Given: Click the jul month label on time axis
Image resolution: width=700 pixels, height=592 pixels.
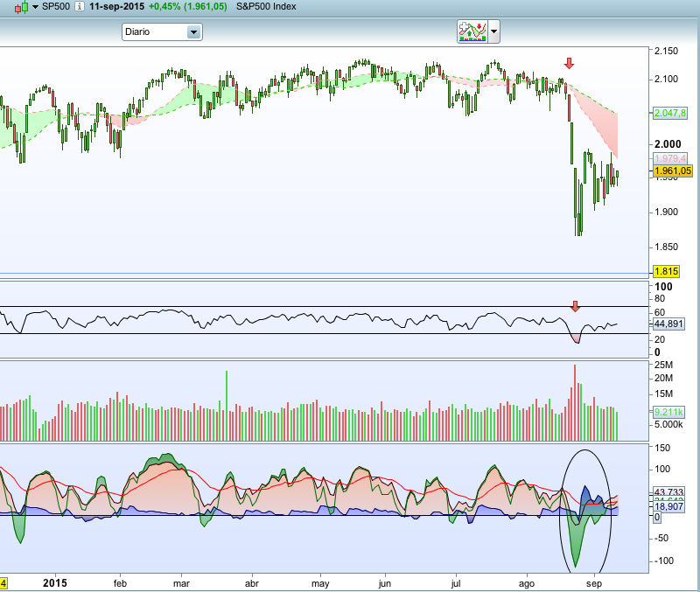Looking at the screenshot, I should point(455,584).
